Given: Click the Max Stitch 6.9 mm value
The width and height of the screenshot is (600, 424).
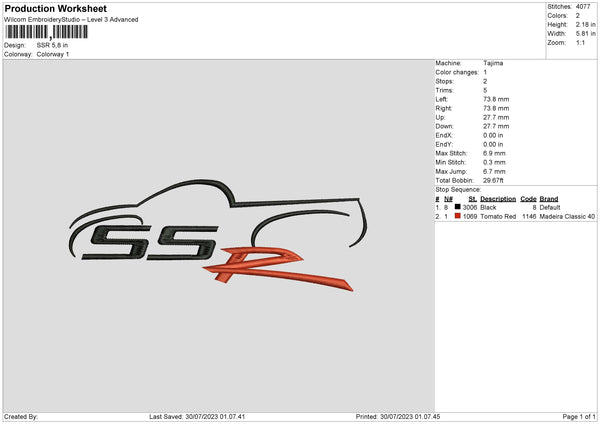Looking at the screenshot, I should click(x=494, y=153).
